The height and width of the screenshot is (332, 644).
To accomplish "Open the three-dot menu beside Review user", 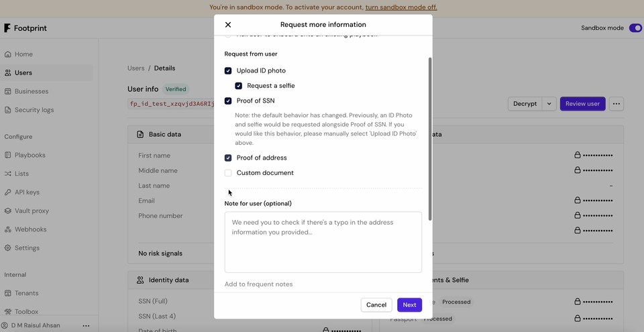I will pos(616,104).
